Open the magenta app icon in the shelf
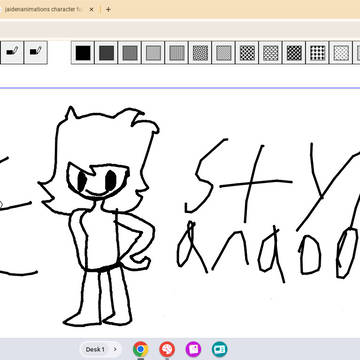Screen dimensions: 360x360 [193, 349]
